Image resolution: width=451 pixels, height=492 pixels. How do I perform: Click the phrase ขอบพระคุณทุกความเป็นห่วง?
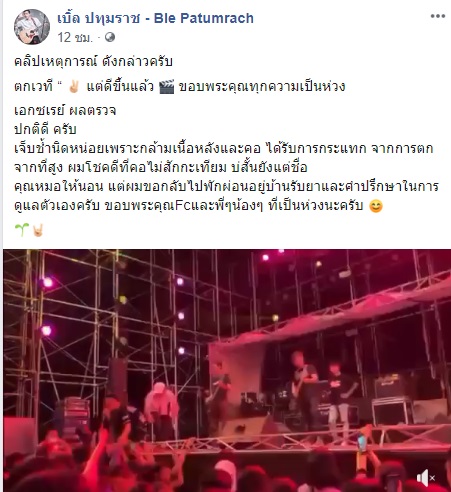(x=262, y=87)
